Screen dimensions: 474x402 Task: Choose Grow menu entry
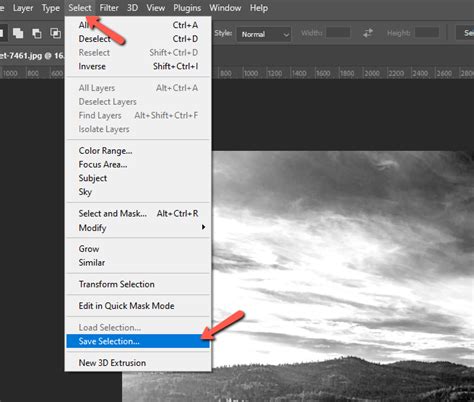click(x=138, y=249)
